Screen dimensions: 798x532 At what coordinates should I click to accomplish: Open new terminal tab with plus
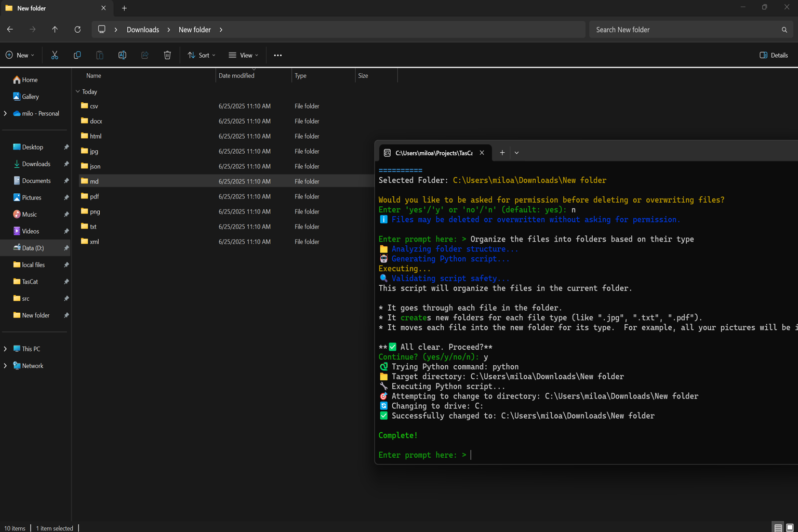[x=502, y=153]
